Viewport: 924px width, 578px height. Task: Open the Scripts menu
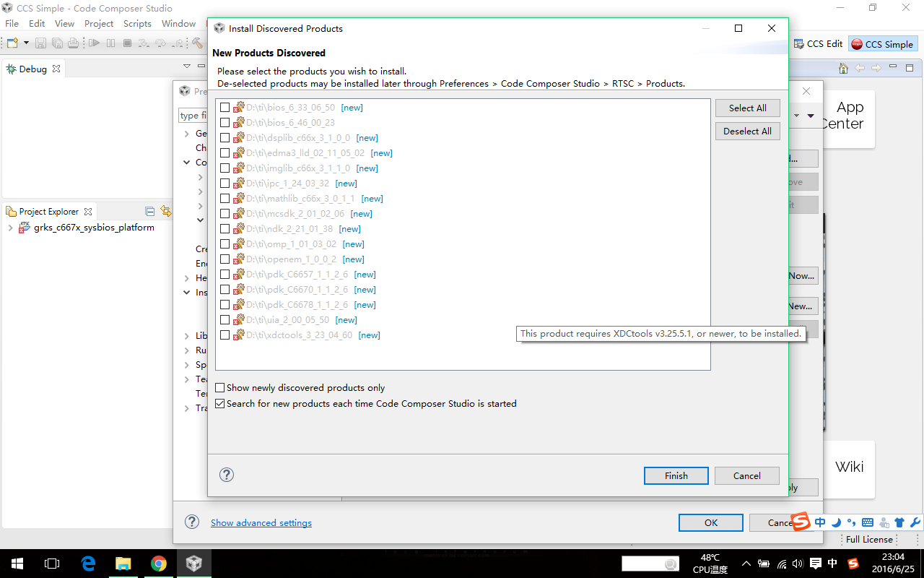point(137,23)
